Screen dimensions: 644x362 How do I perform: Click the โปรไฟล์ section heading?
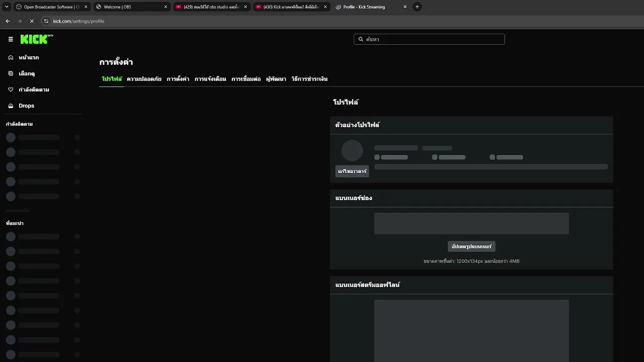pyautogui.click(x=346, y=102)
